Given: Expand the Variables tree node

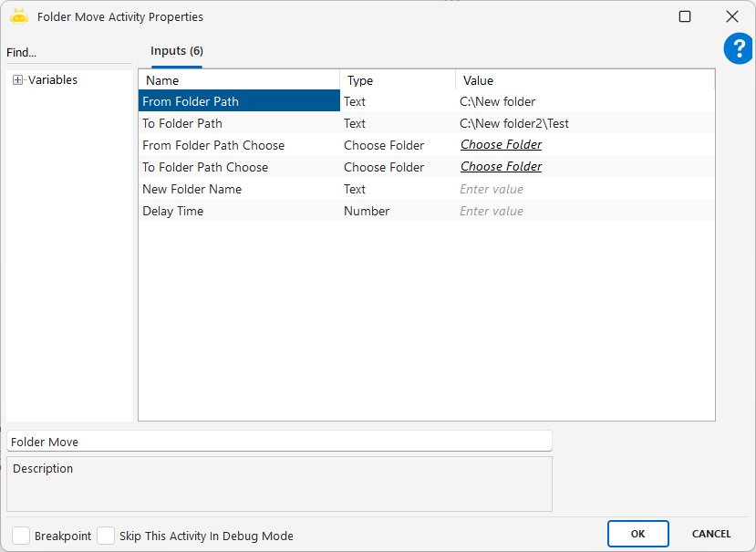Looking at the screenshot, I should click(x=17, y=80).
